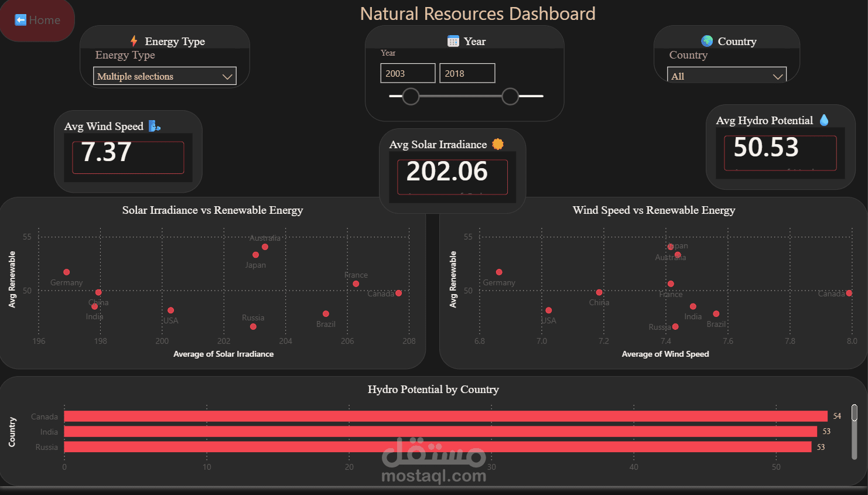The width and height of the screenshot is (868, 495).
Task: Click the Wind Speed vs Renewable Energy title
Action: click(654, 210)
